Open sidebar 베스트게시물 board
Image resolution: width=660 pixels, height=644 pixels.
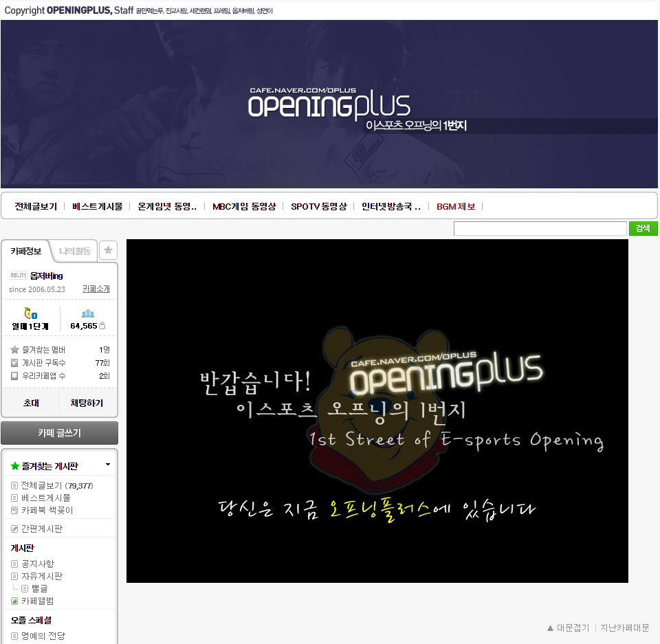click(46, 498)
